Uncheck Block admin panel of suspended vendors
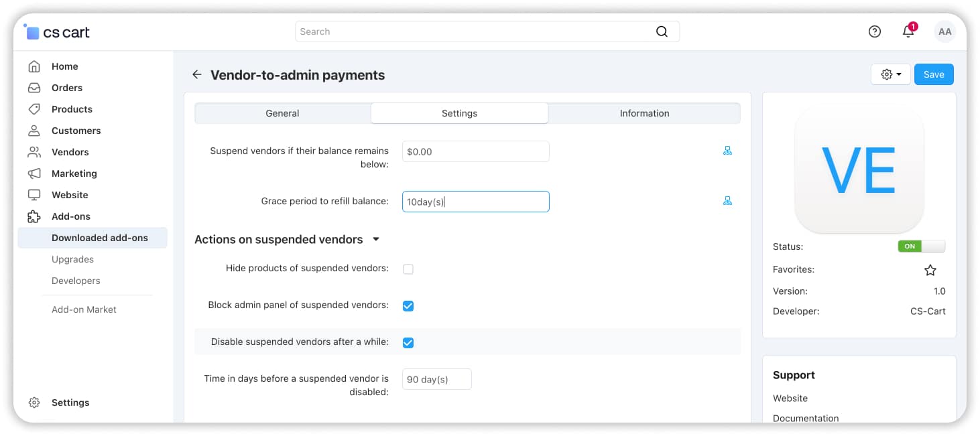The image size is (980, 436). (408, 306)
